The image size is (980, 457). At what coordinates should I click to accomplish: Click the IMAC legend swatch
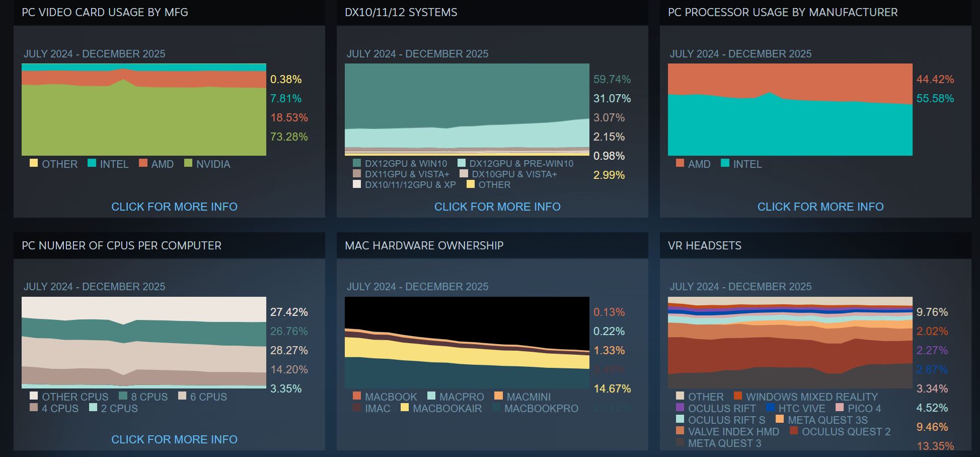pos(357,408)
